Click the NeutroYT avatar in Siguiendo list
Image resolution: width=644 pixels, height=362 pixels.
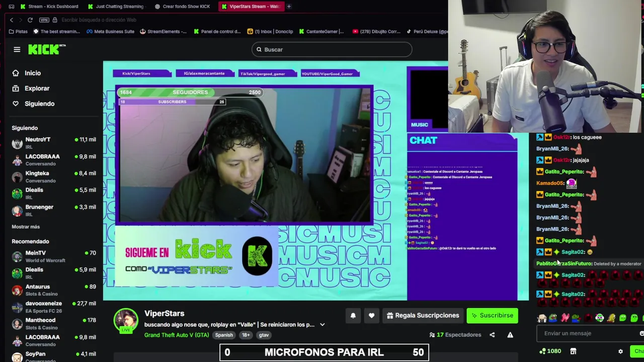point(17,143)
